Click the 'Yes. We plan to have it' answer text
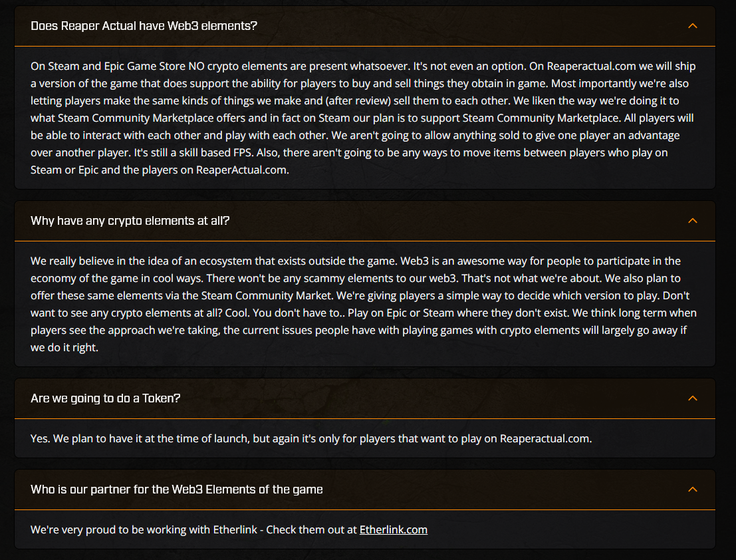 pos(311,438)
